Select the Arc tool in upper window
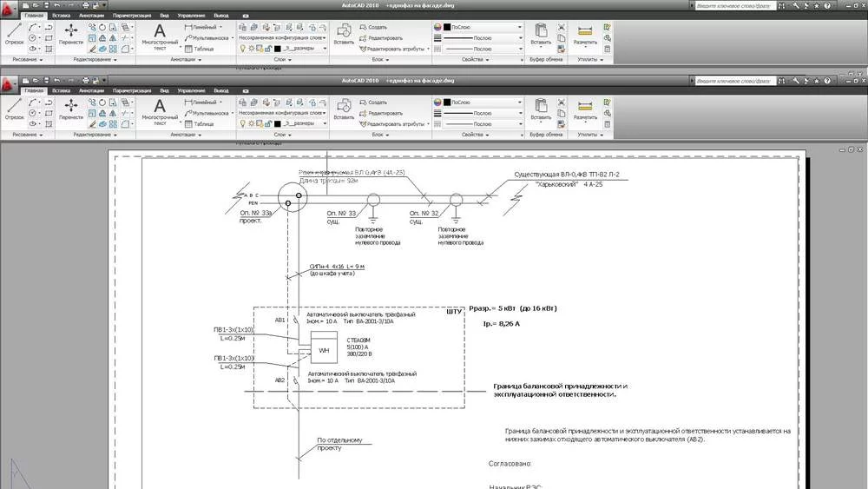Image resolution: width=868 pixels, height=489 pixels. click(33, 27)
